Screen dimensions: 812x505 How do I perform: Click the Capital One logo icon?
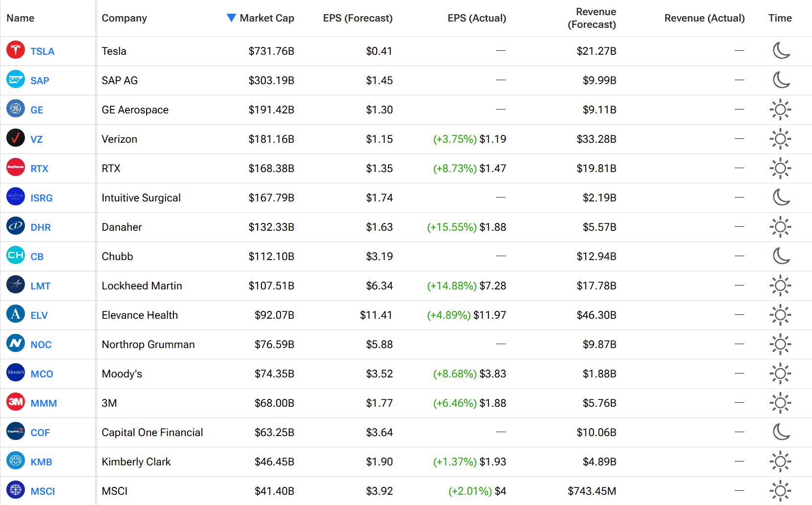point(16,431)
